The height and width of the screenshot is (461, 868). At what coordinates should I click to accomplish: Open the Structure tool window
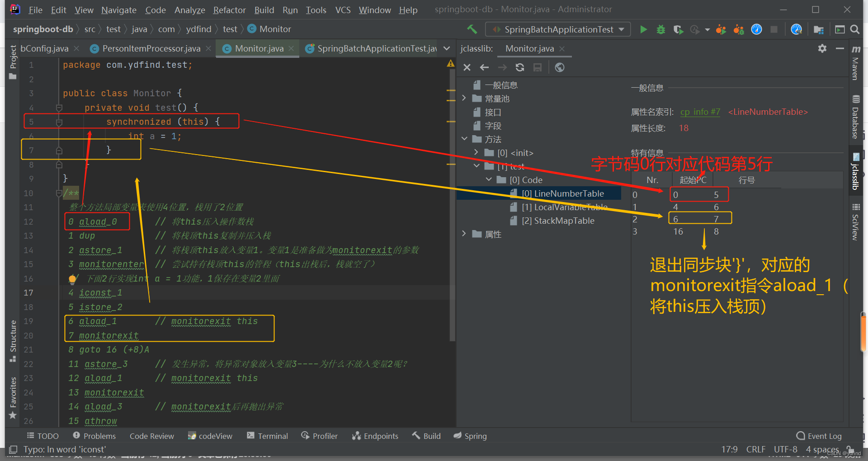pyautogui.click(x=13, y=341)
